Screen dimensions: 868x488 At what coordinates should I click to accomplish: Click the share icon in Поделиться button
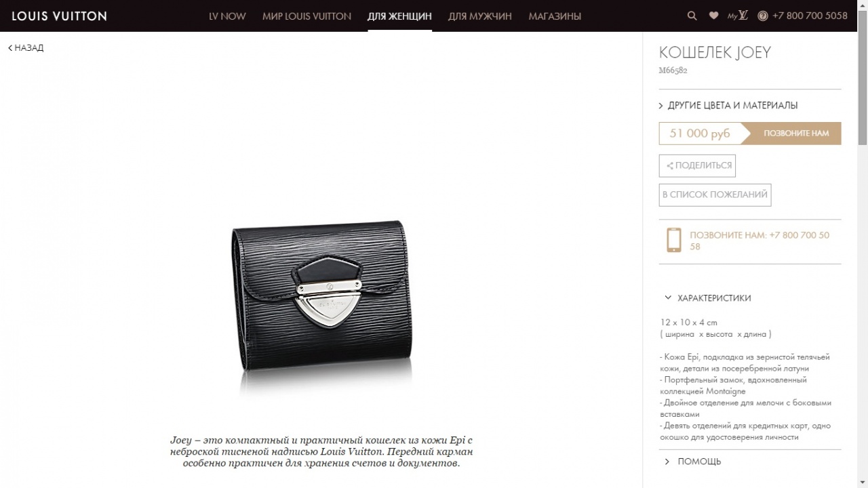[670, 165]
